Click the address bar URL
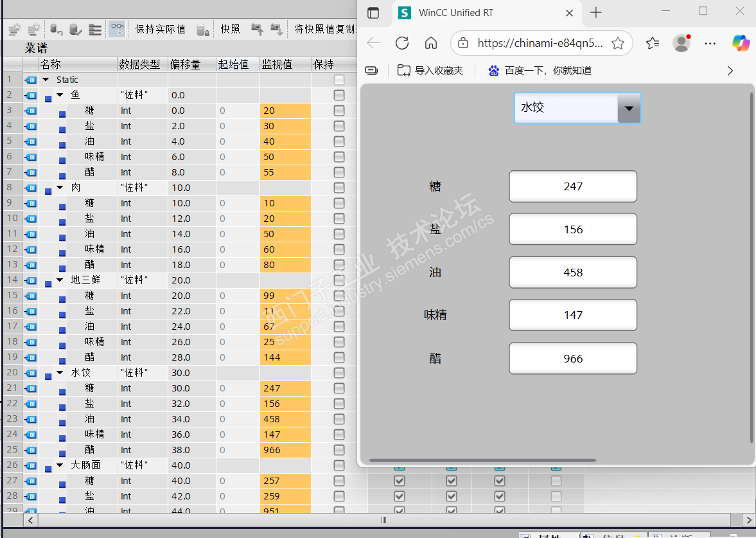The image size is (756, 538). pos(540,44)
